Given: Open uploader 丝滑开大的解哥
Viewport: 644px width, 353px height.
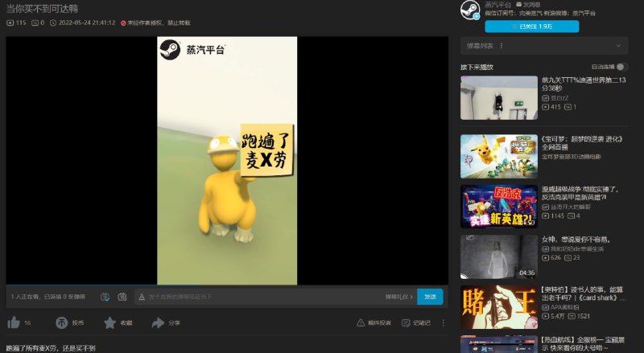Looking at the screenshot, I should 571,207.
